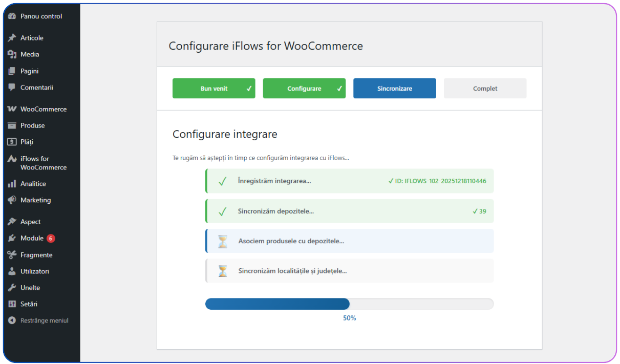The width and height of the screenshot is (620, 364).
Task: Click the Sincronizare step button
Action: click(x=394, y=88)
